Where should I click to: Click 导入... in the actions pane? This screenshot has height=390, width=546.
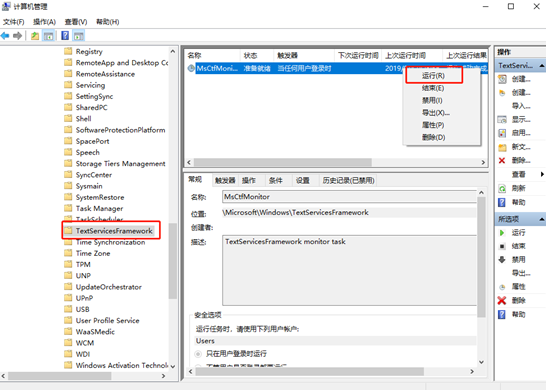[x=521, y=106]
